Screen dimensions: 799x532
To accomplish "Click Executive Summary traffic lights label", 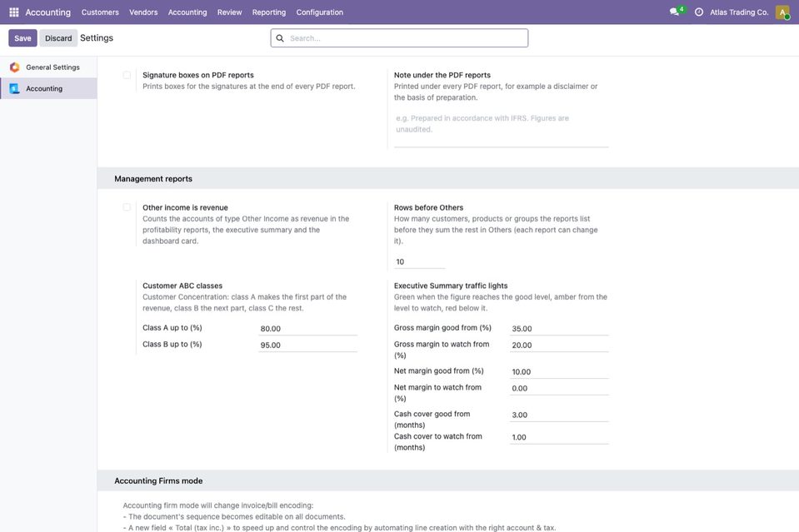I will 451,286.
